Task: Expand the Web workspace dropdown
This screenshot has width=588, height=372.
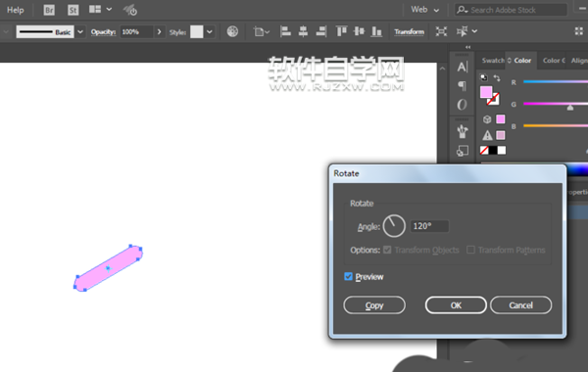Action: pos(425,10)
